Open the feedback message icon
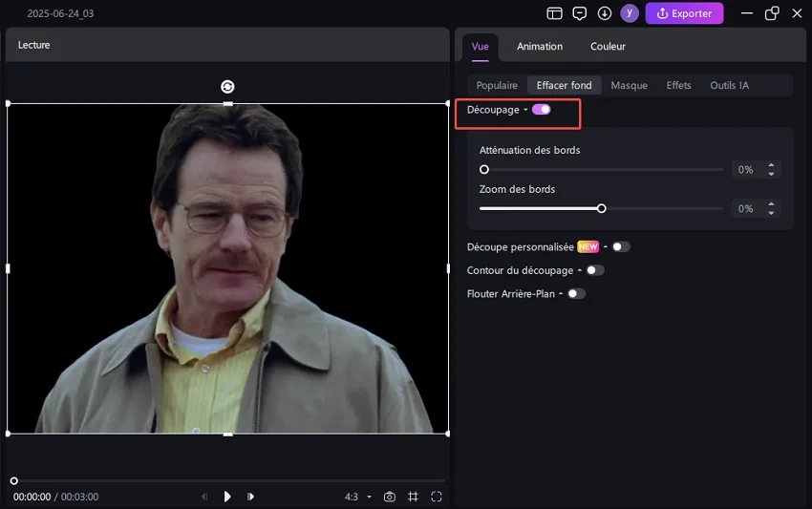 tap(579, 13)
